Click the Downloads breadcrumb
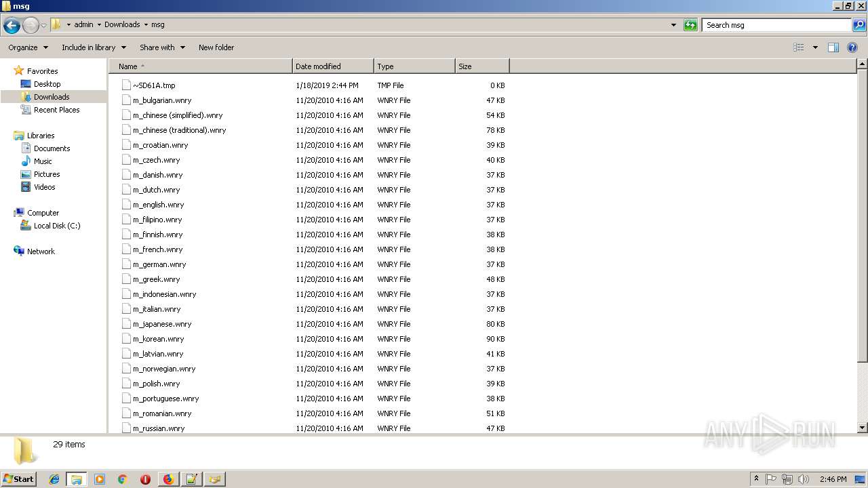Viewport: 868px width, 488px height. point(122,24)
